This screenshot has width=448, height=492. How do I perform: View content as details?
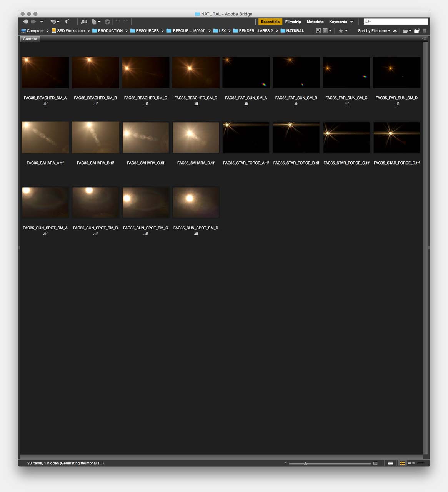click(411, 463)
